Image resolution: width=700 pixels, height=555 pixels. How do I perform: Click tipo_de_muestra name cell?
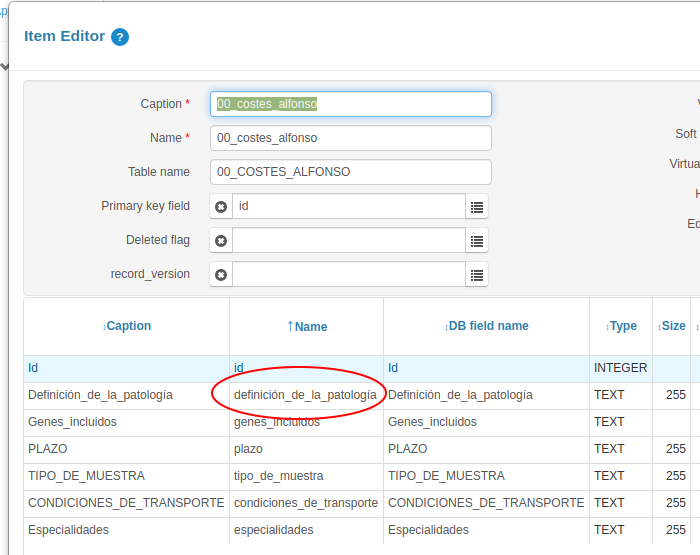coord(307,476)
